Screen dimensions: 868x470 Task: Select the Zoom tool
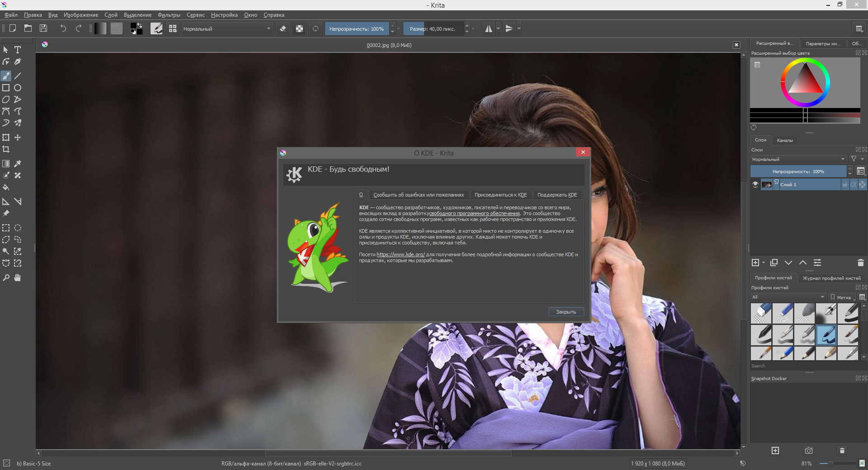pyautogui.click(x=6, y=277)
